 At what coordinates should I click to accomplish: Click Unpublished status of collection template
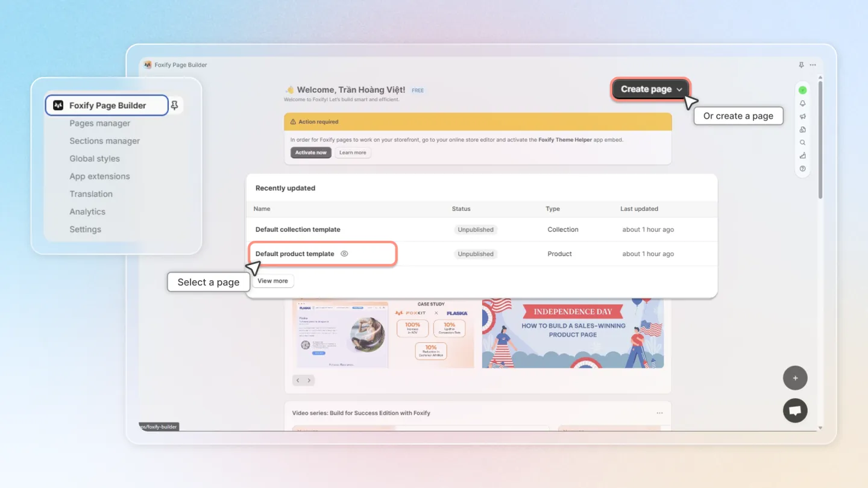point(476,230)
